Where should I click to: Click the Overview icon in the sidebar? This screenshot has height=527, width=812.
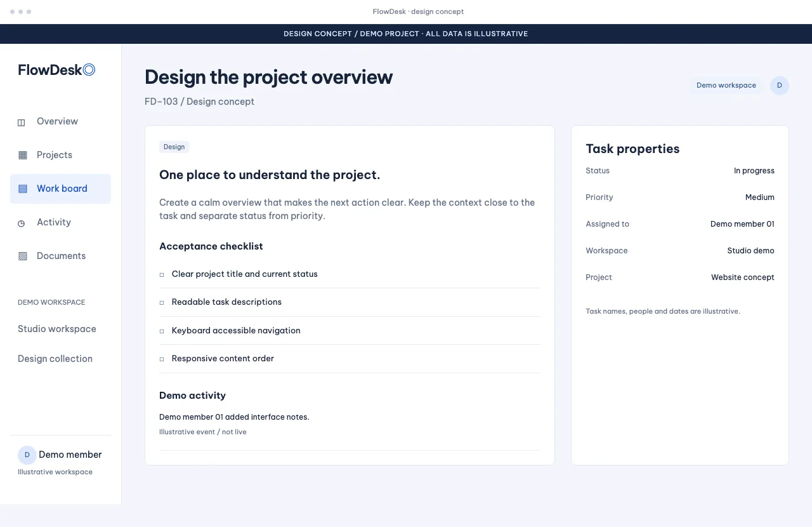(22, 122)
